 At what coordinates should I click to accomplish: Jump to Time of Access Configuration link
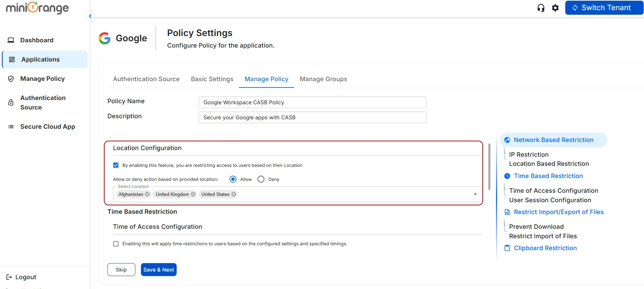tap(554, 191)
